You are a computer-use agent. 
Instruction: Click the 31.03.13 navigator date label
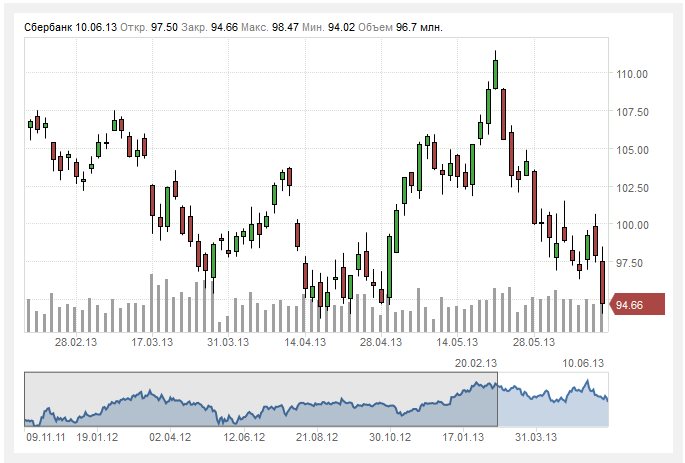point(536,437)
